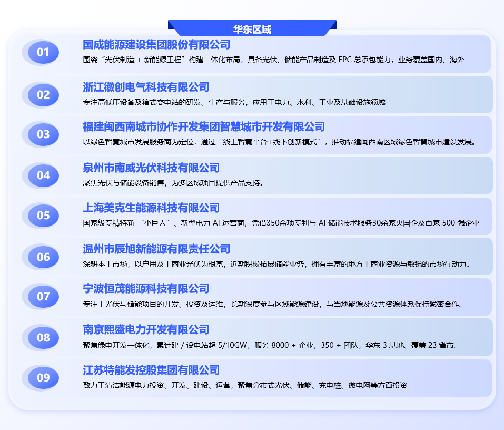Click the 01 number badge
This screenshot has width=504, height=430.
pyautogui.click(x=43, y=52)
